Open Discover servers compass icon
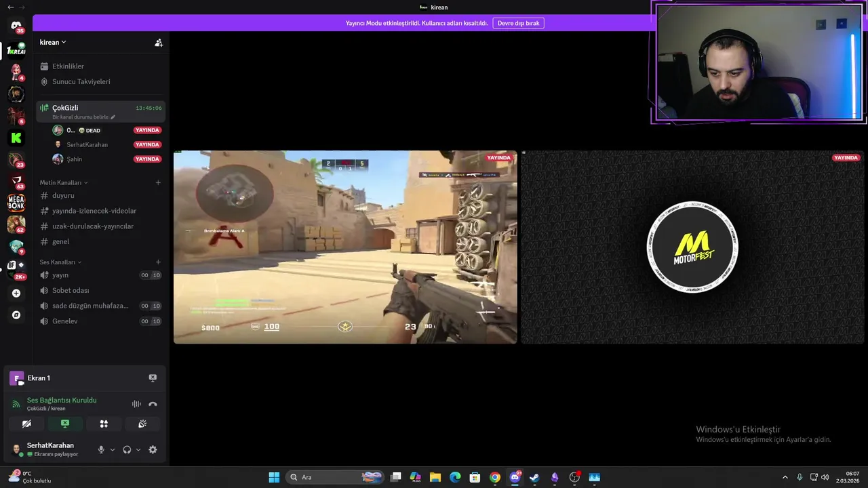This screenshot has height=488, width=868. pyautogui.click(x=16, y=315)
